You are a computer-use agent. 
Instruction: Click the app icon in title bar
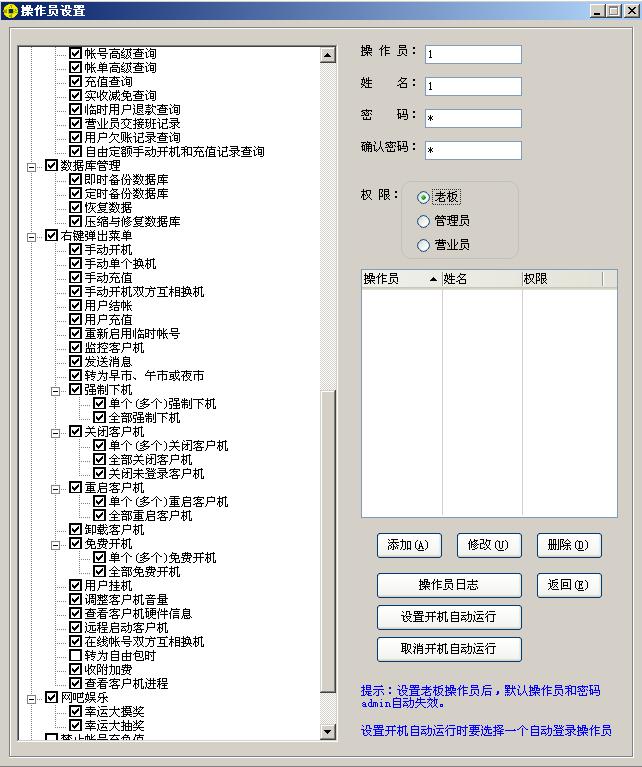[x=10, y=10]
